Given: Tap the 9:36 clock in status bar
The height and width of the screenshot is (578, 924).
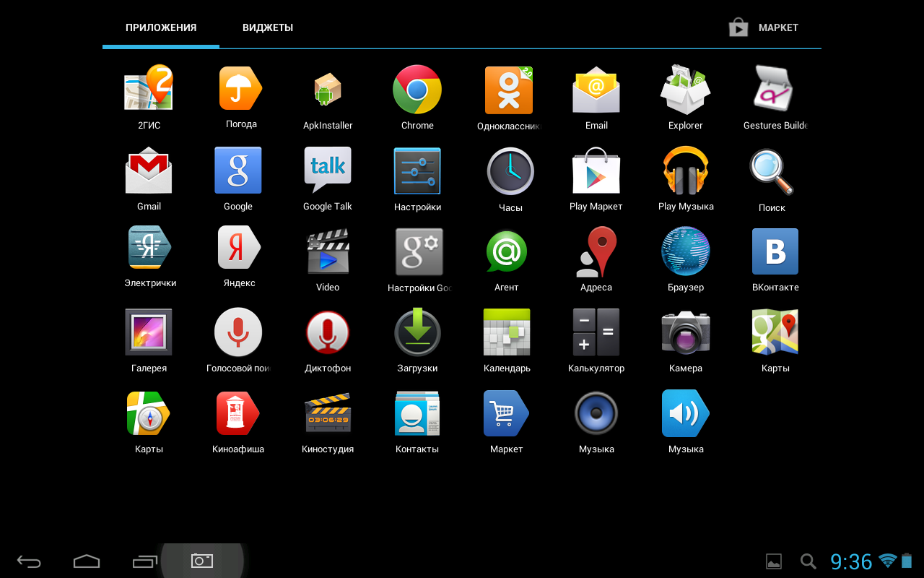Looking at the screenshot, I should click(851, 561).
